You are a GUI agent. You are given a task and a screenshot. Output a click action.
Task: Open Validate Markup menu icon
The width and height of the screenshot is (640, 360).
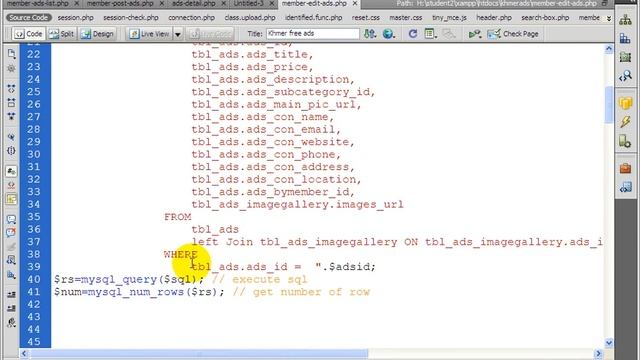(x=474, y=34)
